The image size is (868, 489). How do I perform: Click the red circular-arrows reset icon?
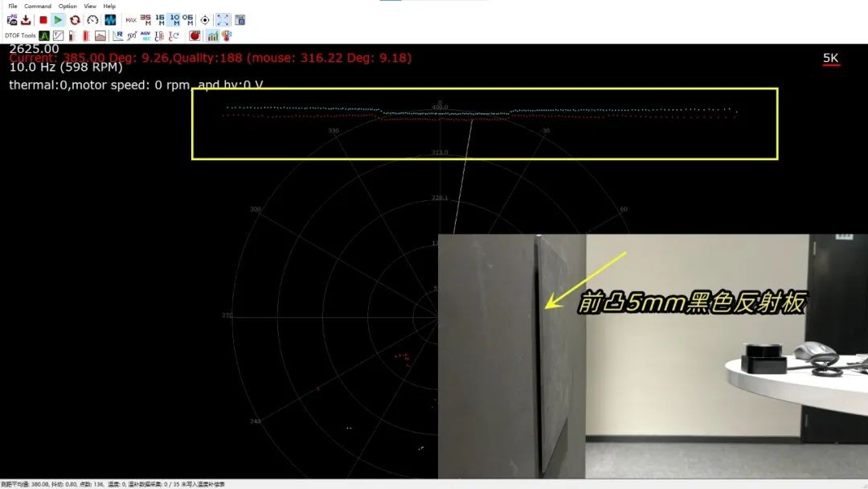click(75, 20)
